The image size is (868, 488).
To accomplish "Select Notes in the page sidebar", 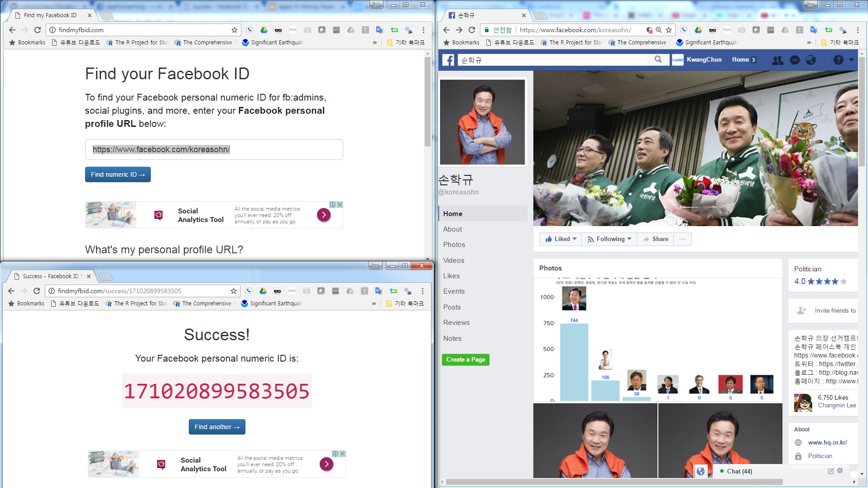I will click(452, 338).
